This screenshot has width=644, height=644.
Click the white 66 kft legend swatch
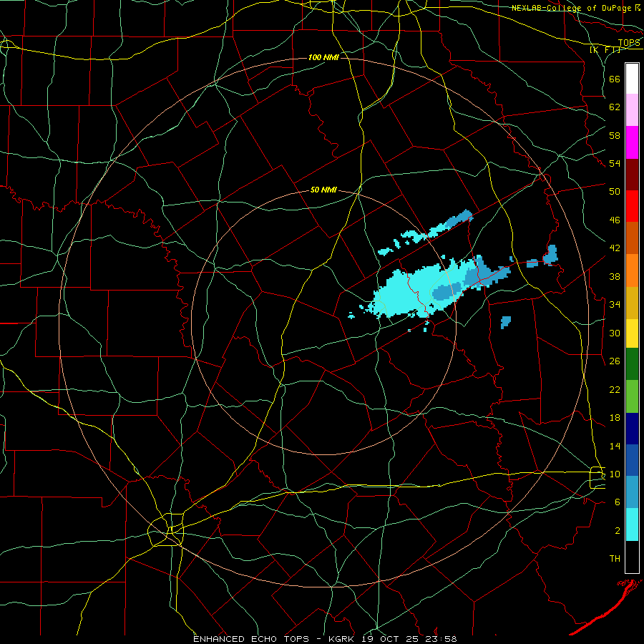[632, 79]
